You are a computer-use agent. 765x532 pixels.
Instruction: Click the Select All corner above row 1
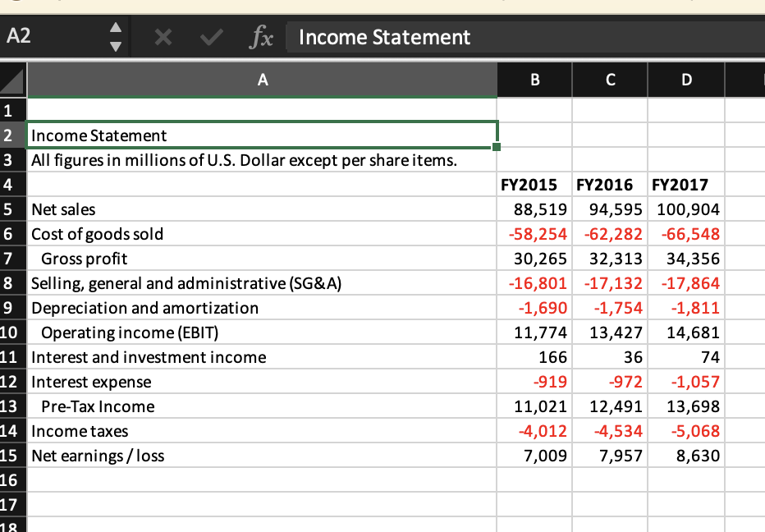tap(13, 80)
